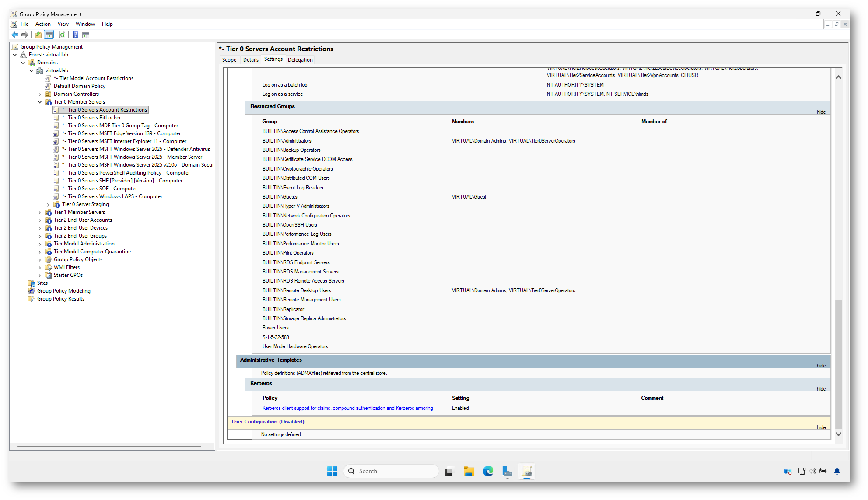Expand the Domain Controllers OU
The height and width of the screenshot is (500, 868).
[x=40, y=94]
